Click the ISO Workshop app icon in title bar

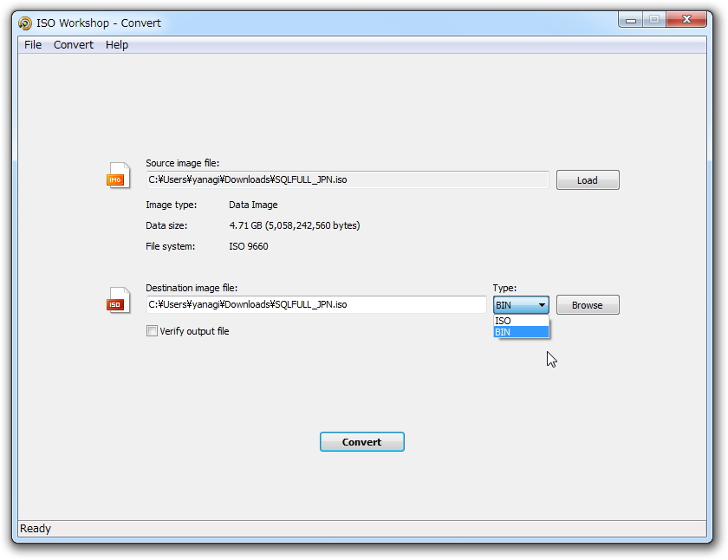25,23
